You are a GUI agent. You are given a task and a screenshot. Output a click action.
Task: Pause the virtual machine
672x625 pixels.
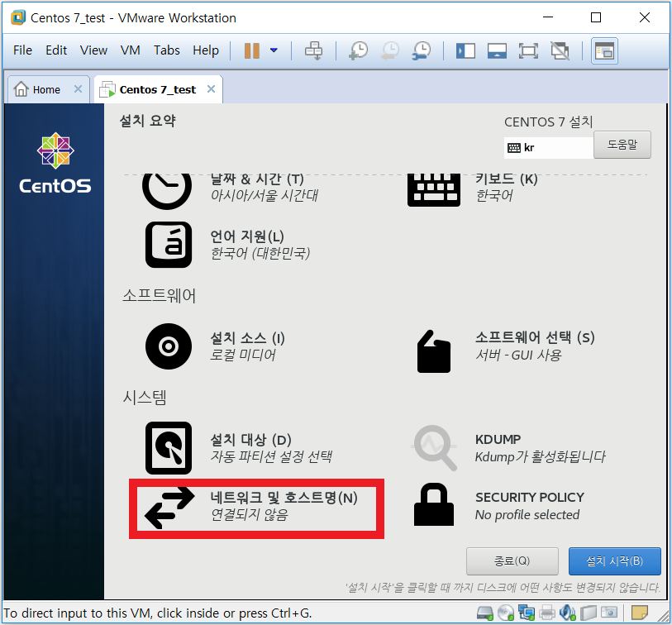[x=252, y=50]
